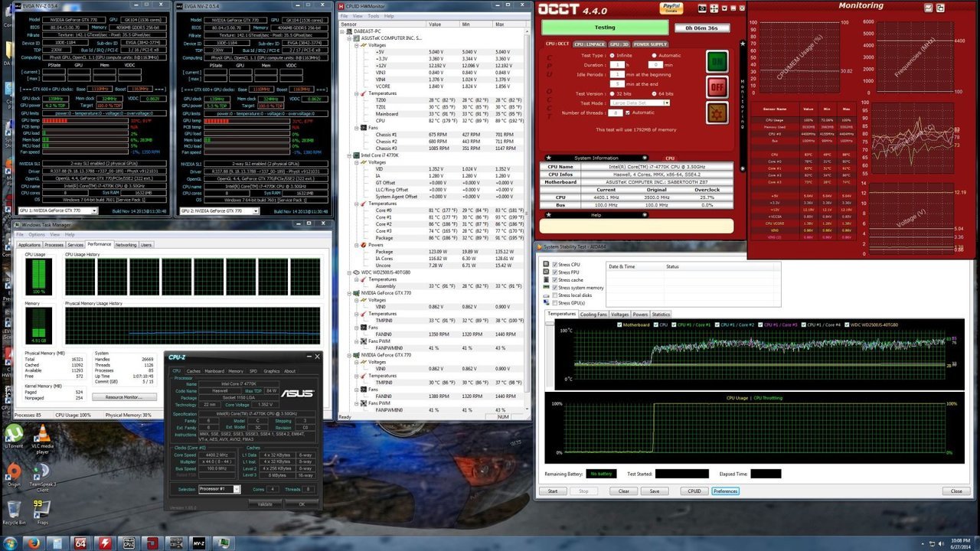
Task: Click the NV-Z taskbar icon
Action: click(198, 543)
